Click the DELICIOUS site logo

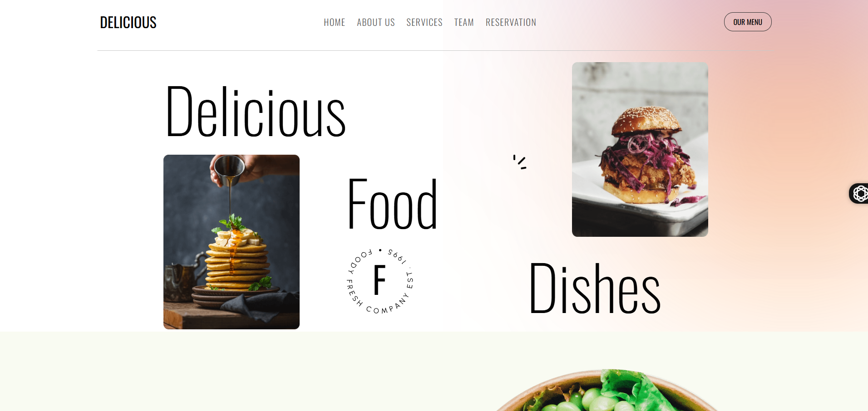[128, 22]
